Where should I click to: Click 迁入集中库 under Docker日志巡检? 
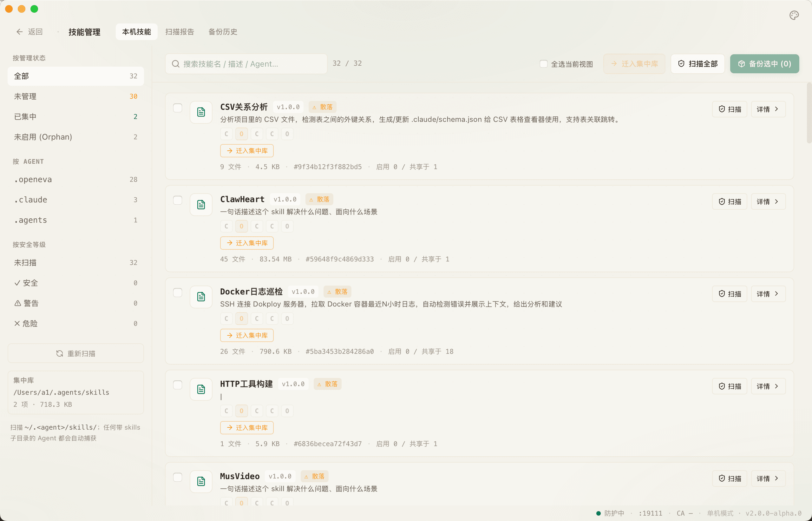[247, 335]
